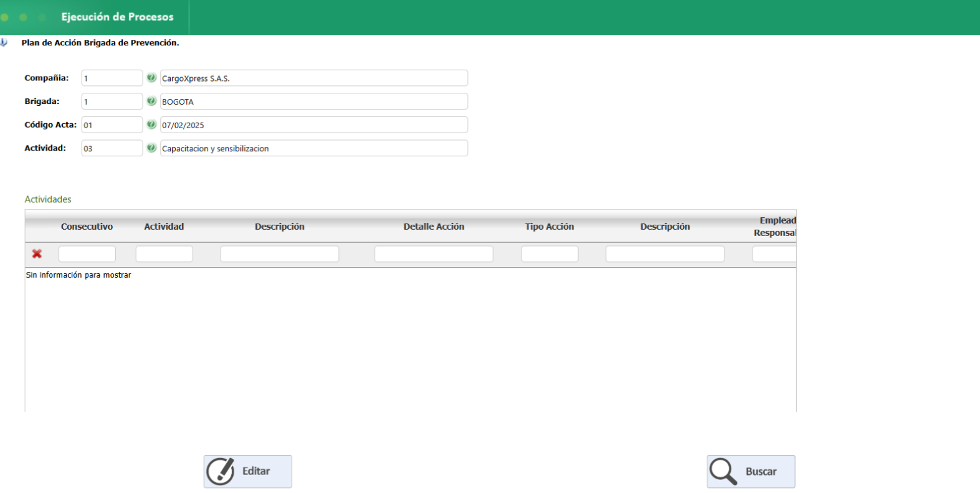Click the help icon next to Compañía code

pyautogui.click(x=151, y=78)
